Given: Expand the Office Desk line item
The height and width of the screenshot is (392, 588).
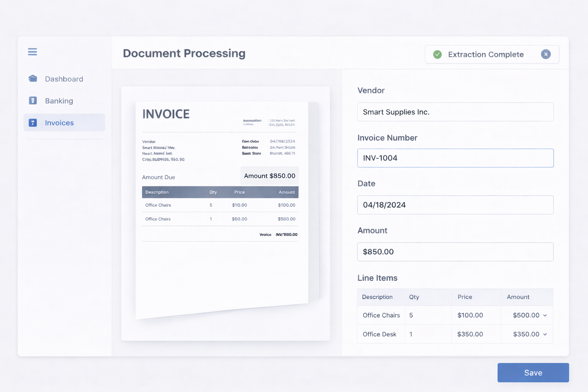Looking at the screenshot, I should click(x=545, y=334).
